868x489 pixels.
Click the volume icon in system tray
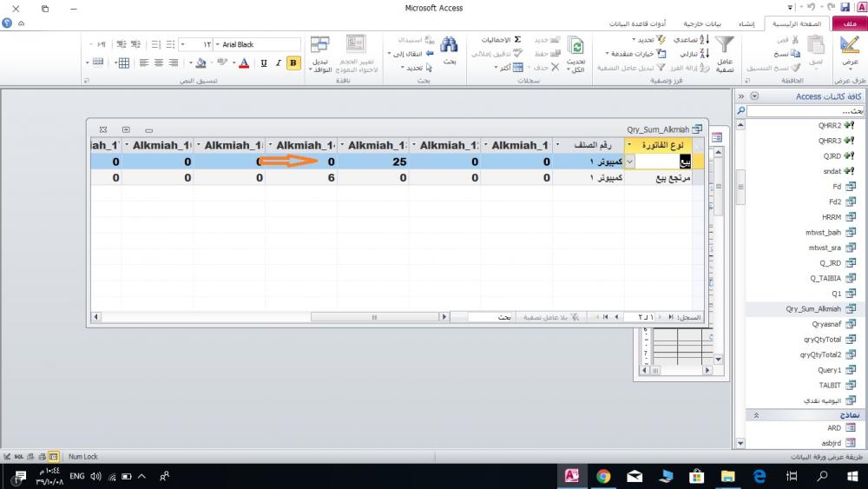coord(95,476)
